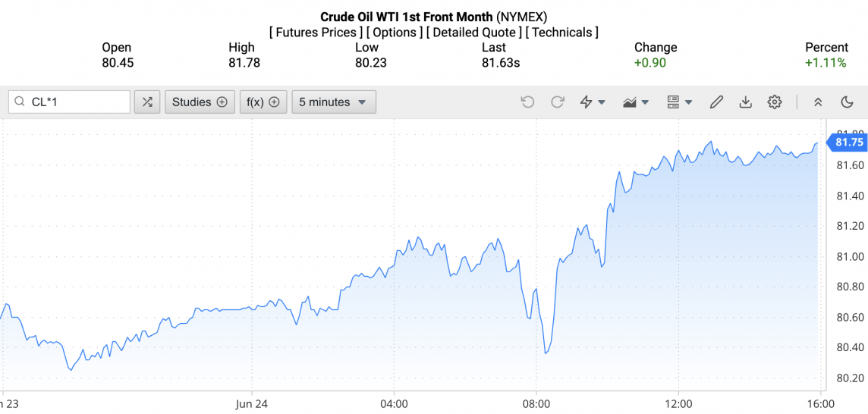868x414 pixels.
Task: Collapse the chart toolbar with double chevron
Action: point(818,102)
